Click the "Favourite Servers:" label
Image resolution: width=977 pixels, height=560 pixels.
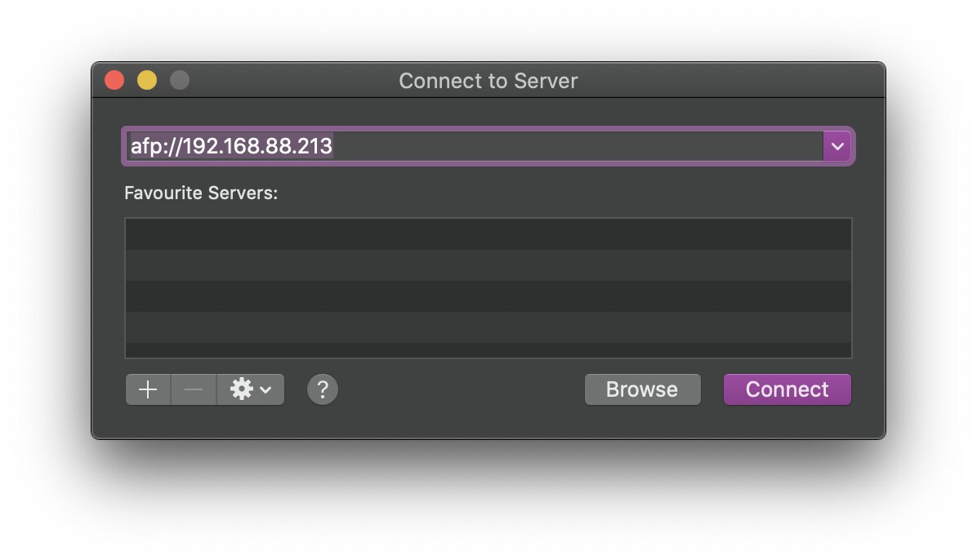point(201,193)
